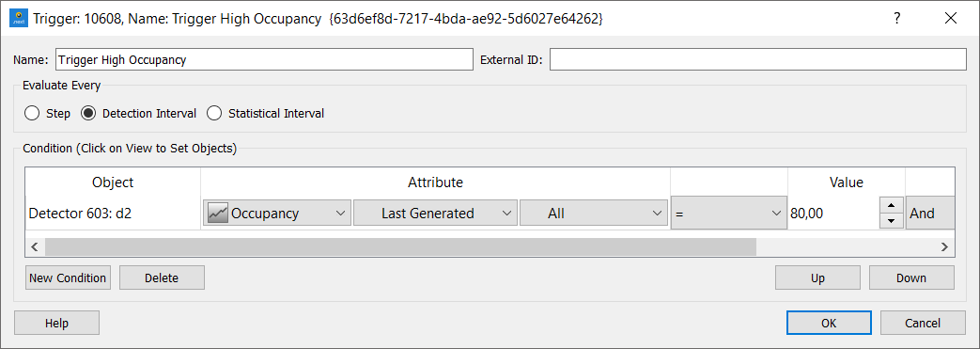The width and height of the screenshot is (980, 349).
Task: Select the Step radio button
Action: click(x=32, y=114)
